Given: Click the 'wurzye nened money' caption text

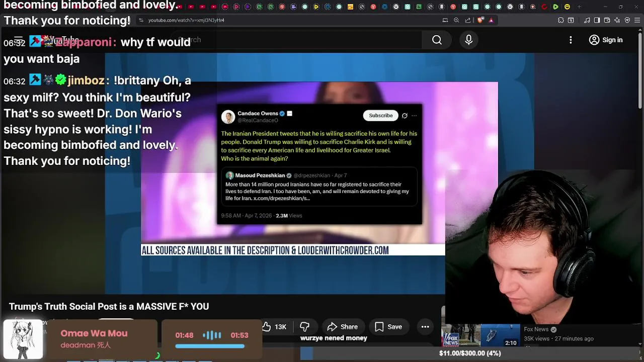Looking at the screenshot, I should point(334,338).
